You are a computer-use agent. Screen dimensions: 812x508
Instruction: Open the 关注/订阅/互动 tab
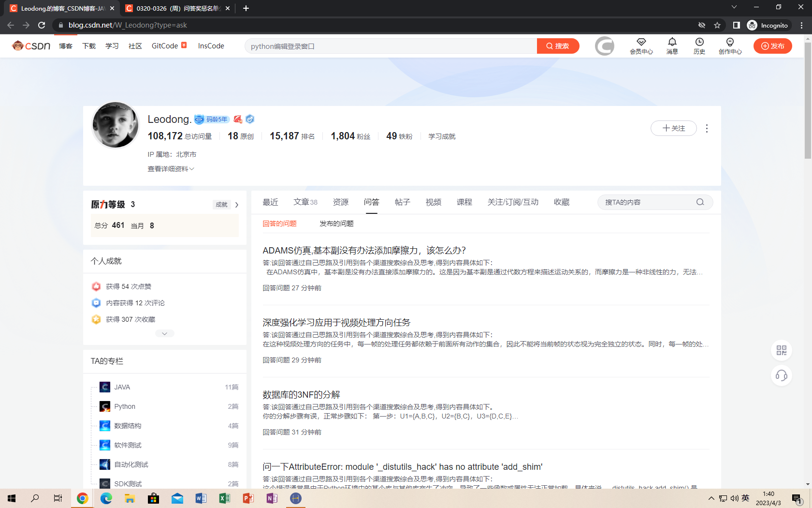[513, 202]
